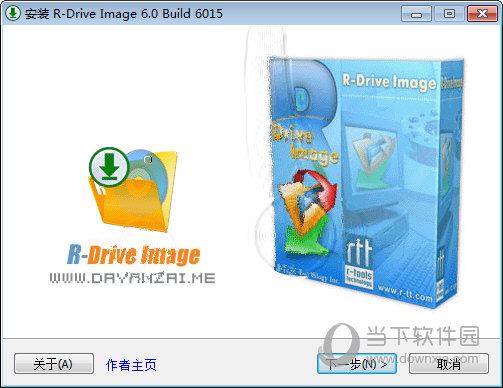The image size is (503, 388).
Task: Click the 关于(A) about button
Action: (x=54, y=364)
